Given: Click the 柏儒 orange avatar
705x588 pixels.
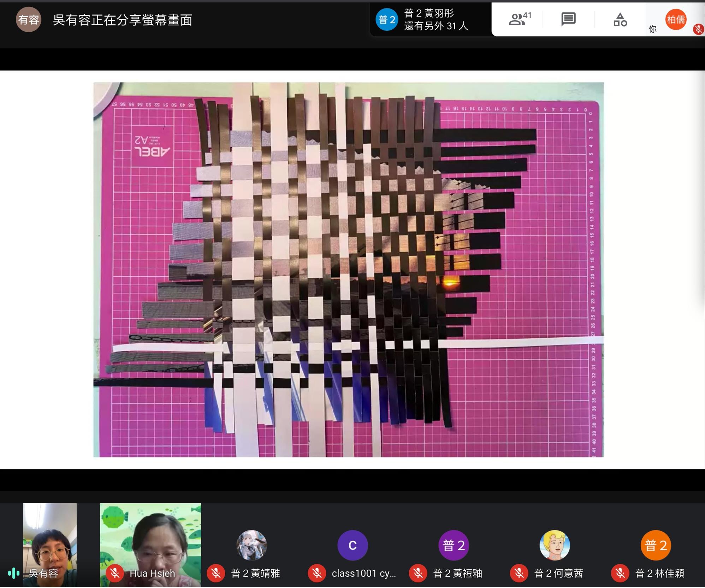Looking at the screenshot, I should tap(675, 19).
